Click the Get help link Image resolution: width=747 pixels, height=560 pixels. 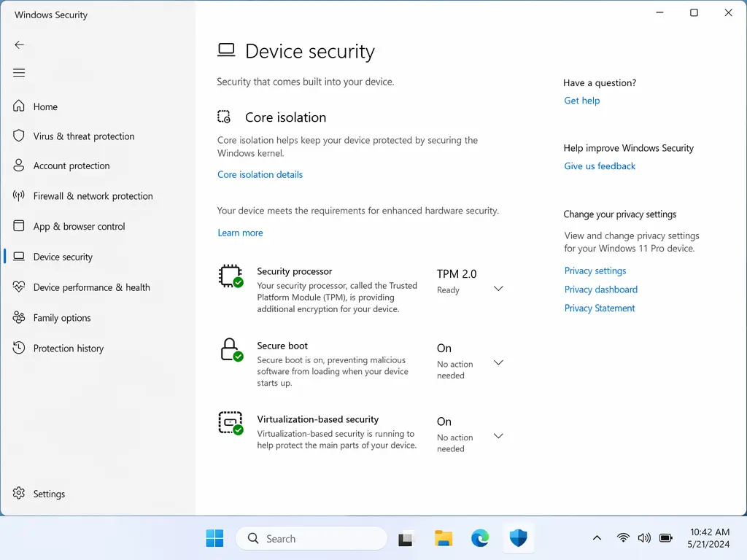pos(581,101)
